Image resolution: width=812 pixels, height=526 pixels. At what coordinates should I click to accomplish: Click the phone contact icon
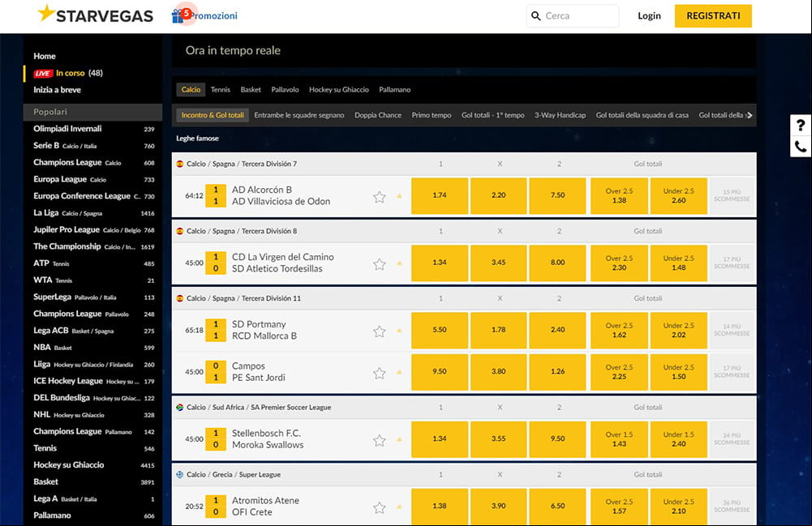801,147
